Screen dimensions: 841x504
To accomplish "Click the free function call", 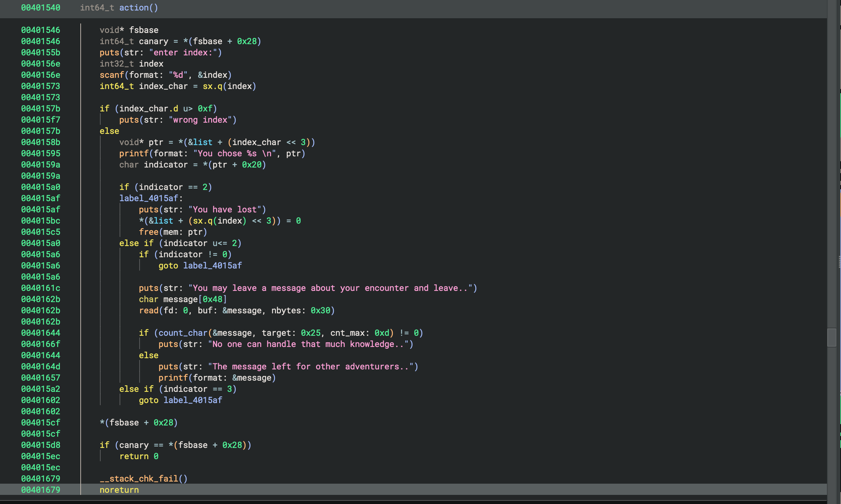I will coord(148,232).
